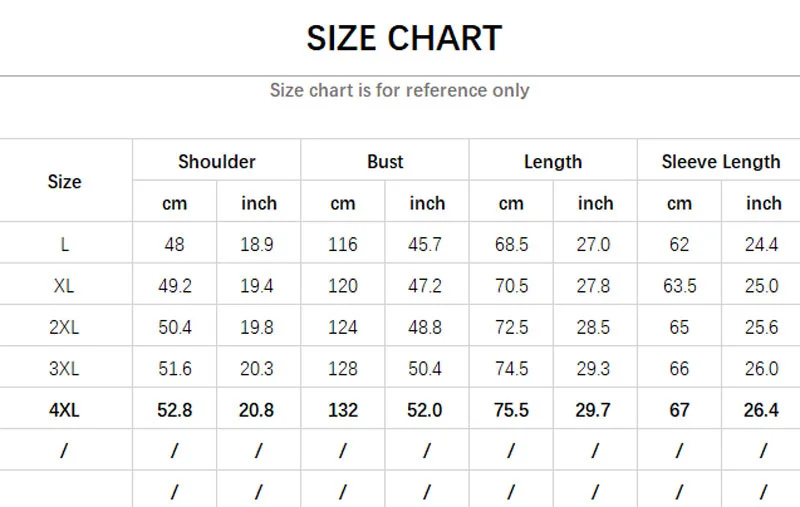
Task: Select the 3XL size row label
Action: coord(64,369)
